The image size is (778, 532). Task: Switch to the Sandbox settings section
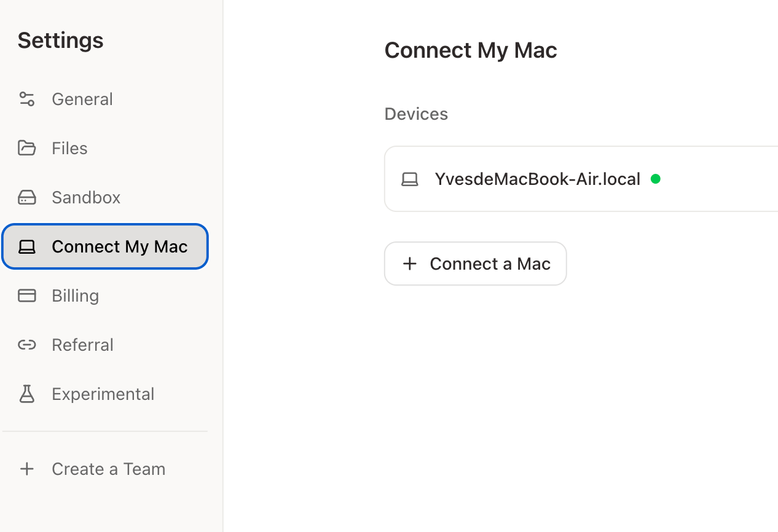tap(105, 197)
